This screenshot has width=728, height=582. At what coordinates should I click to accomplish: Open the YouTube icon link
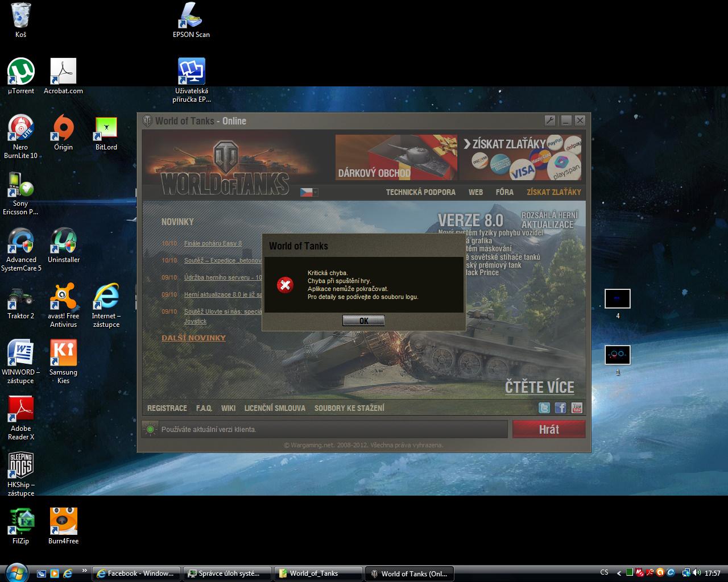coord(576,408)
